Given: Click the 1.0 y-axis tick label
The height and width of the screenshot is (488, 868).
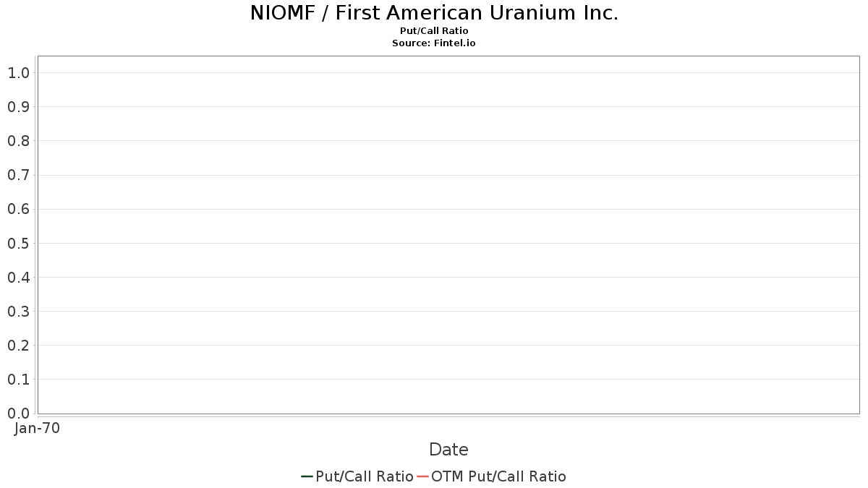Looking at the screenshot, I should point(18,73).
